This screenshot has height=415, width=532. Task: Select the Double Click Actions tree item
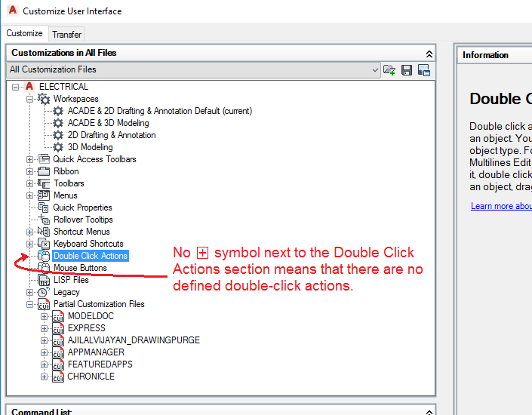coord(91,256)
